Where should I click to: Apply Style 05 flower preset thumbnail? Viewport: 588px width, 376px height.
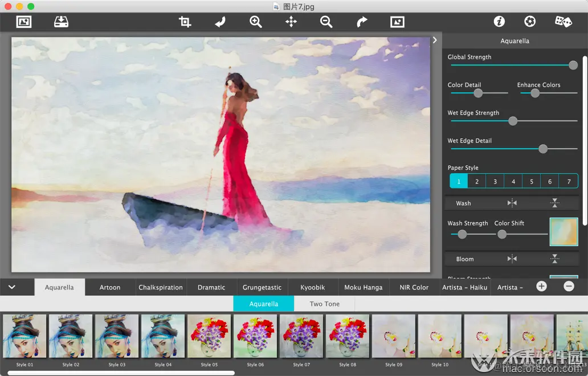[x=209, y=336]
